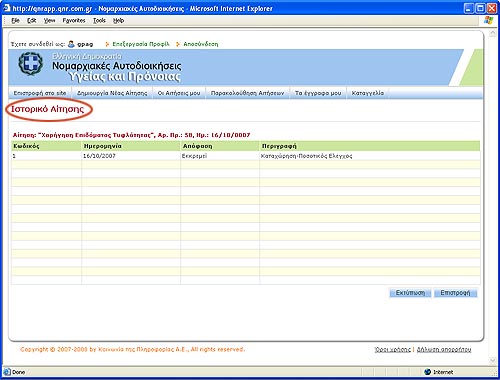Click the Windows flag logo in menu bar
The height and width of the screenshot is (380, 500).
(488, 20)
